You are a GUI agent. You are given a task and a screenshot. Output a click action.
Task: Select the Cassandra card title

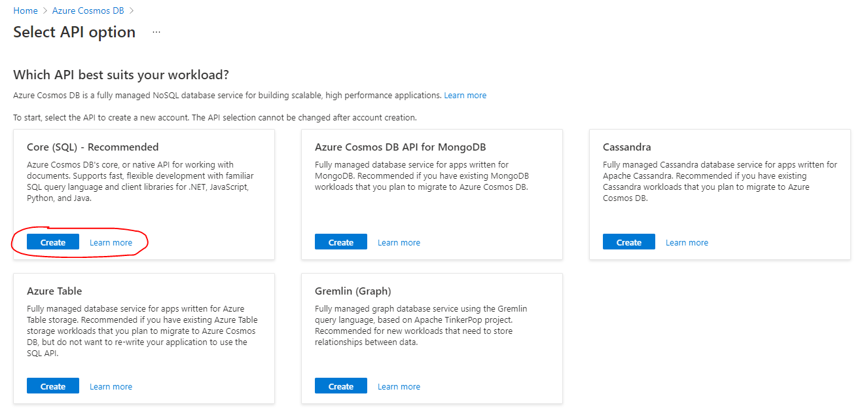[x=627, y=147]
